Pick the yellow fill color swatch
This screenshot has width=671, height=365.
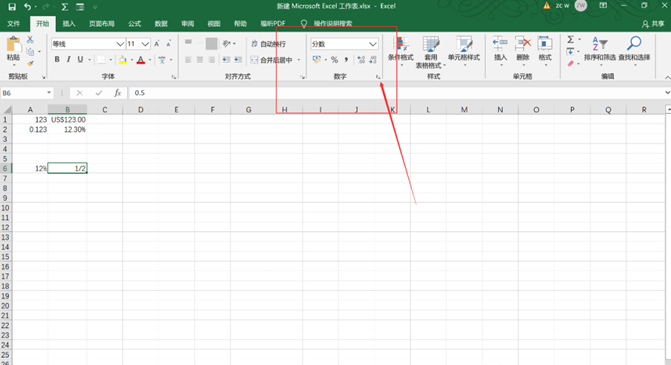pyautogui.click(x=123, y=60)
